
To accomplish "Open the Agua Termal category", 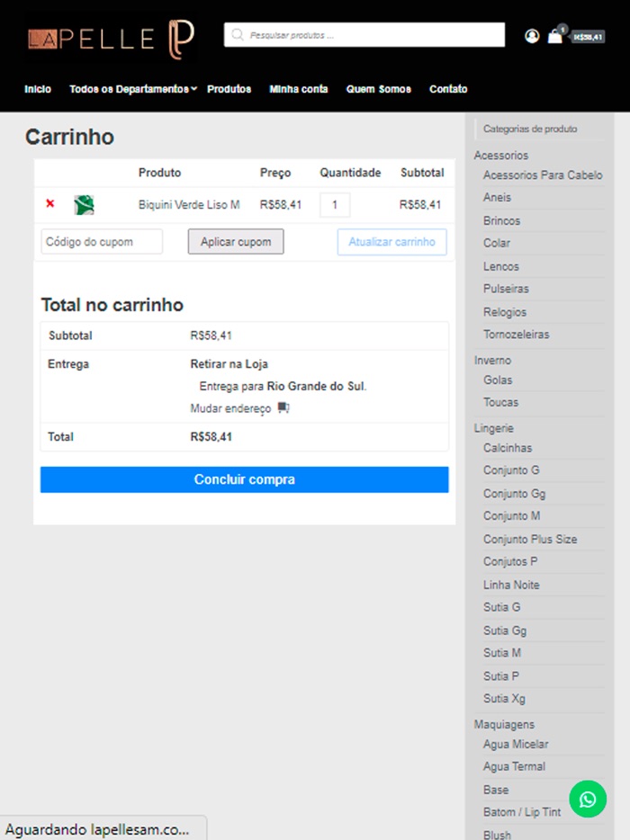I will click(x=514, y=766).
